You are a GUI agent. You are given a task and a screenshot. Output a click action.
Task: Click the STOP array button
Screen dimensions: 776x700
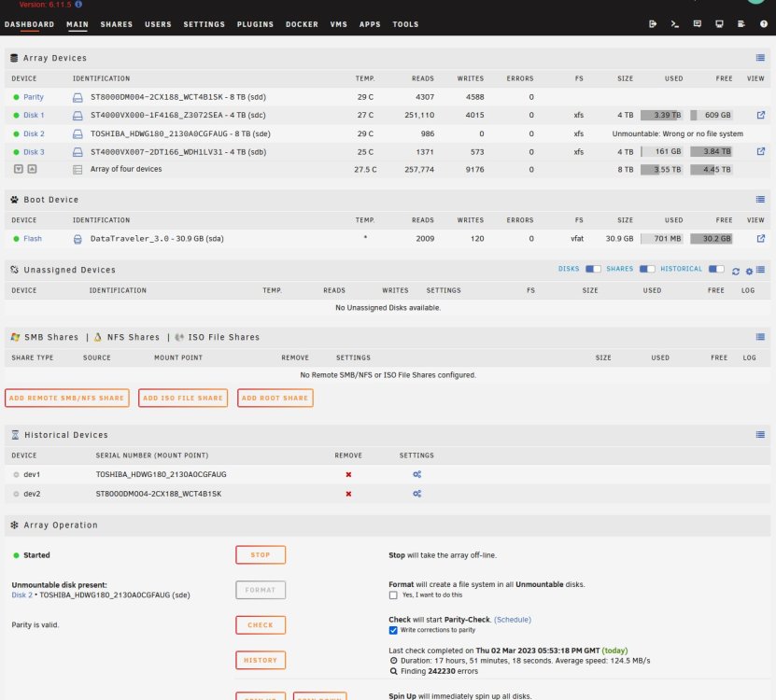[x=261, y=555]
